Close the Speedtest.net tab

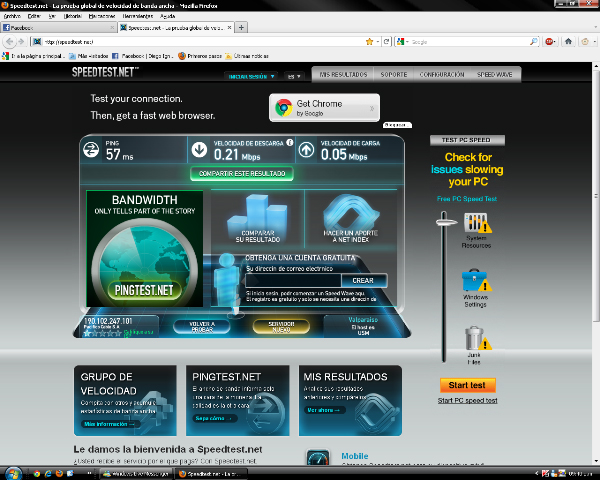(x=229, y=28)
